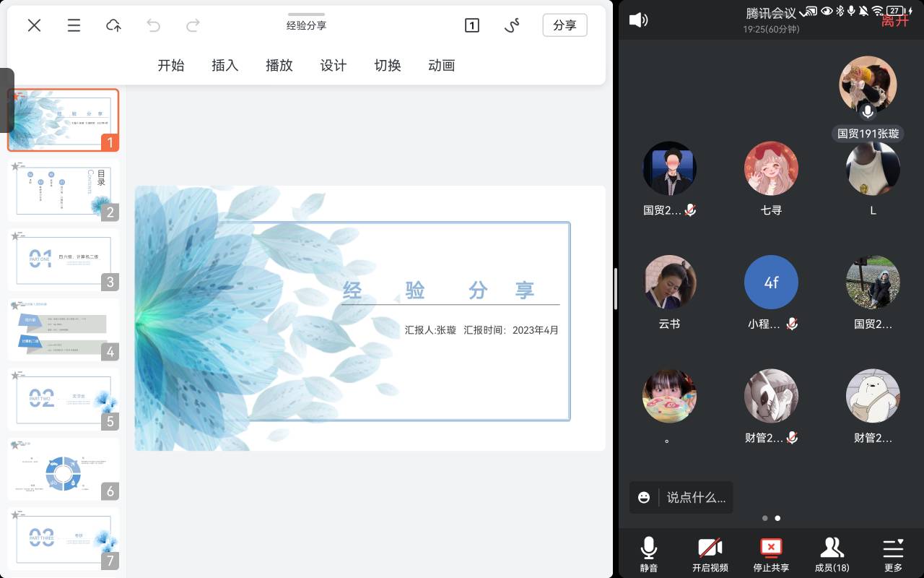Click the cloud upload save icon
Viewport: 924px width, 578px height.
click(113, 25)
